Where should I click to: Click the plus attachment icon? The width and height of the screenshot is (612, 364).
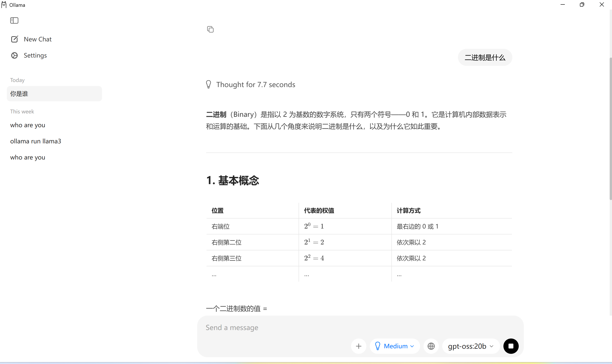[x=358, y=346]
